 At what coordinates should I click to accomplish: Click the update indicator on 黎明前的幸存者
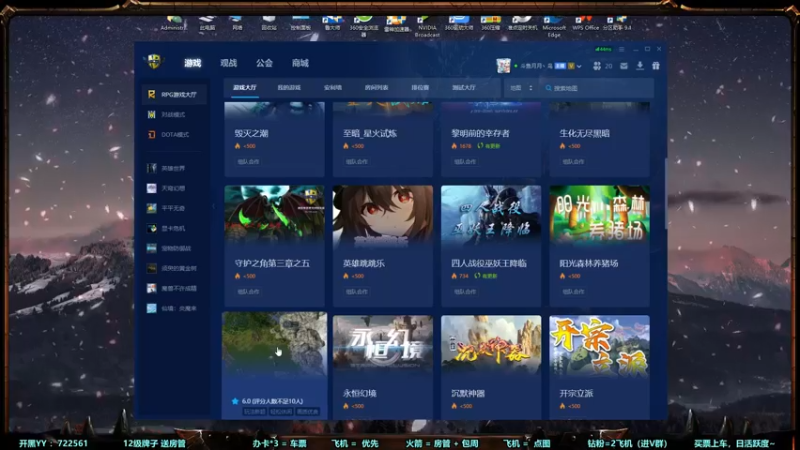click(x=489, y=146)
